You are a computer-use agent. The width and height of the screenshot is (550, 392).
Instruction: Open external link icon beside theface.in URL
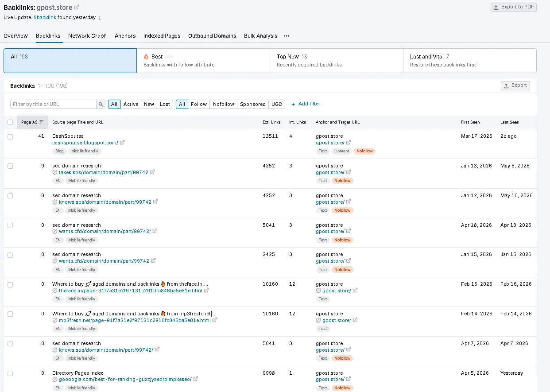[206, 291]
